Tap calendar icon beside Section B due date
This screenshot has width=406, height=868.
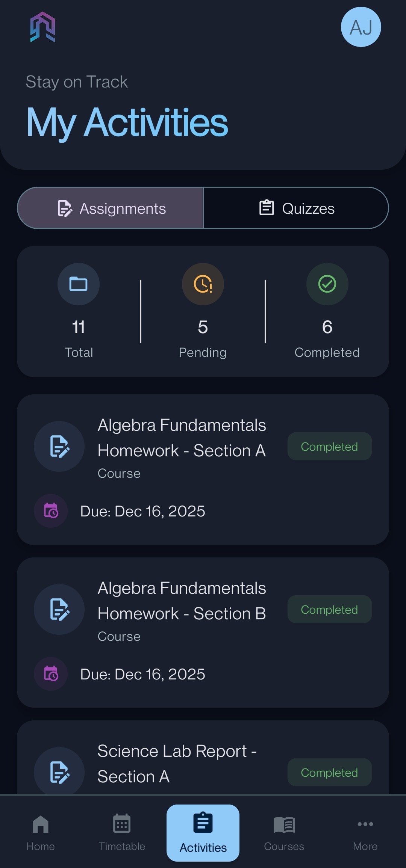[51, 674]
